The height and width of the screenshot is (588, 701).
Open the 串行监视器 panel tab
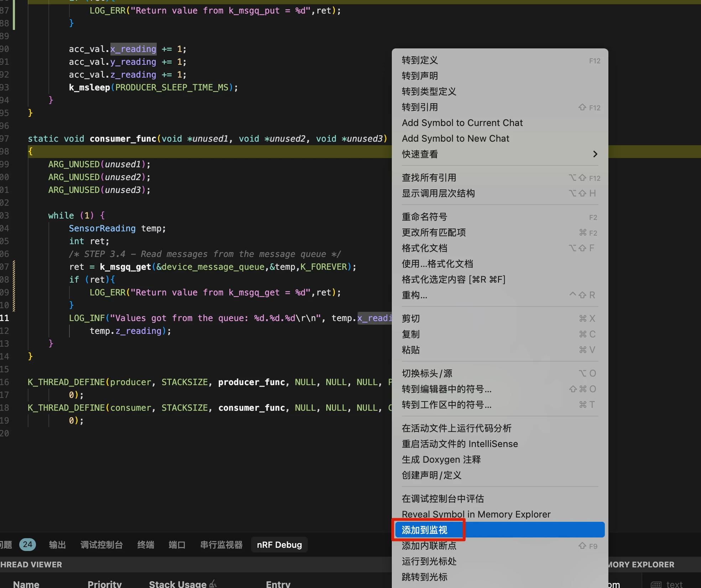pyautogui.click(x=221, y=545)
